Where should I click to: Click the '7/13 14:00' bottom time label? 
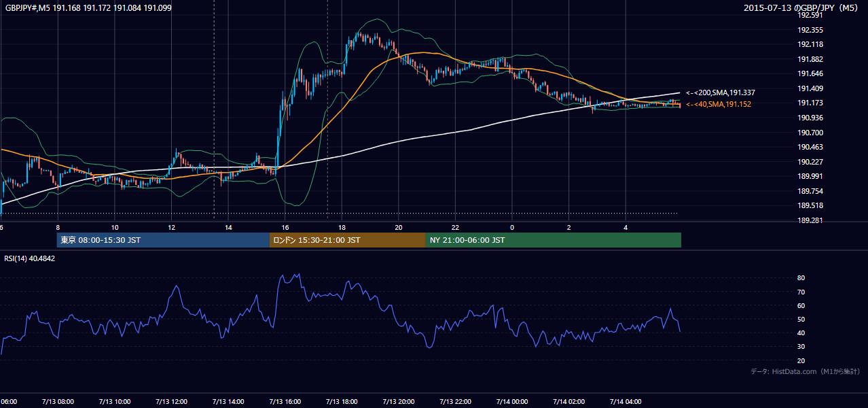228,401
